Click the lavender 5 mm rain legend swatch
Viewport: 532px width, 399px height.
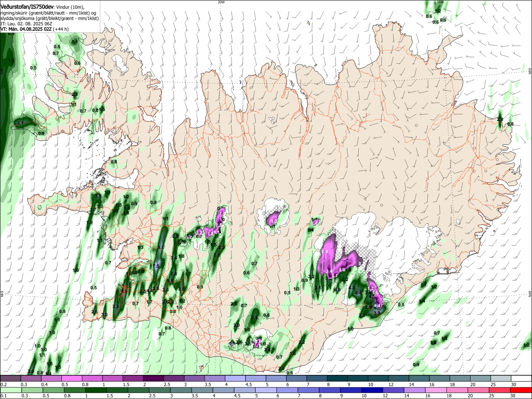(266, 390)
